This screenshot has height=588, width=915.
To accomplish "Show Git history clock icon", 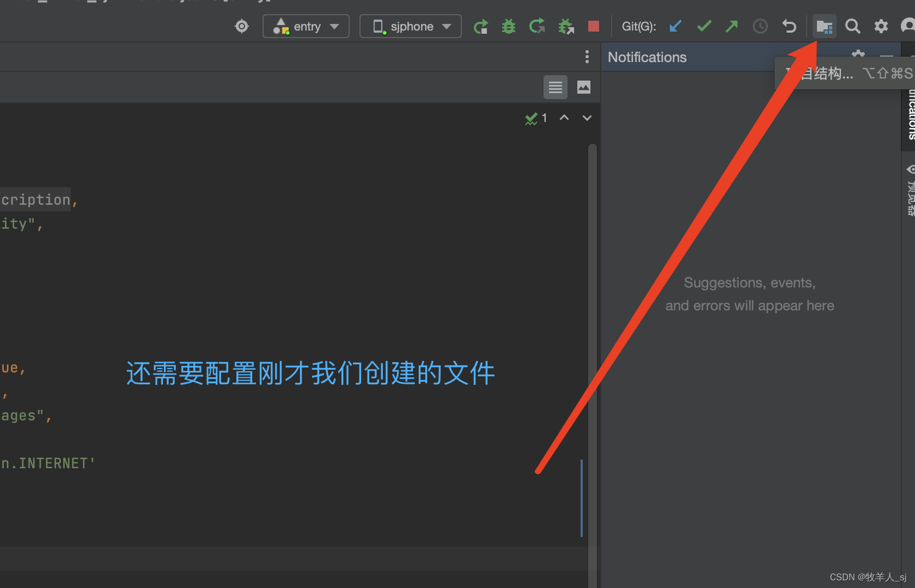I will point(760,26).
